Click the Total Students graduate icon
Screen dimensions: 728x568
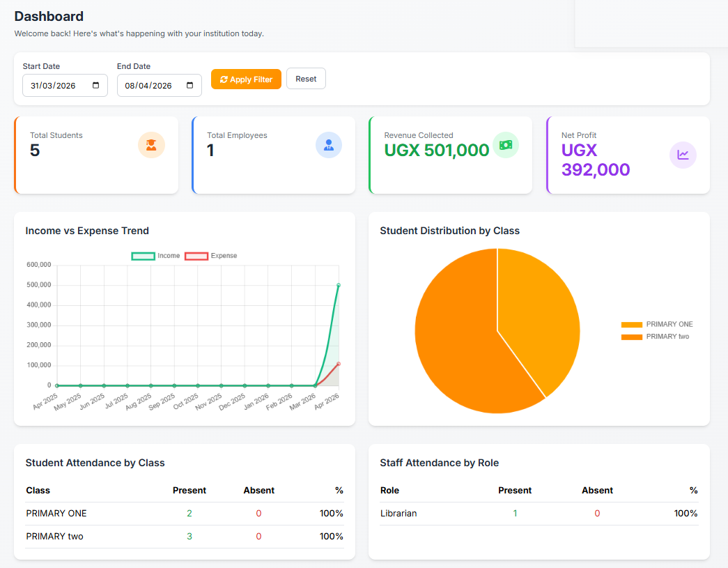point(151,144)
